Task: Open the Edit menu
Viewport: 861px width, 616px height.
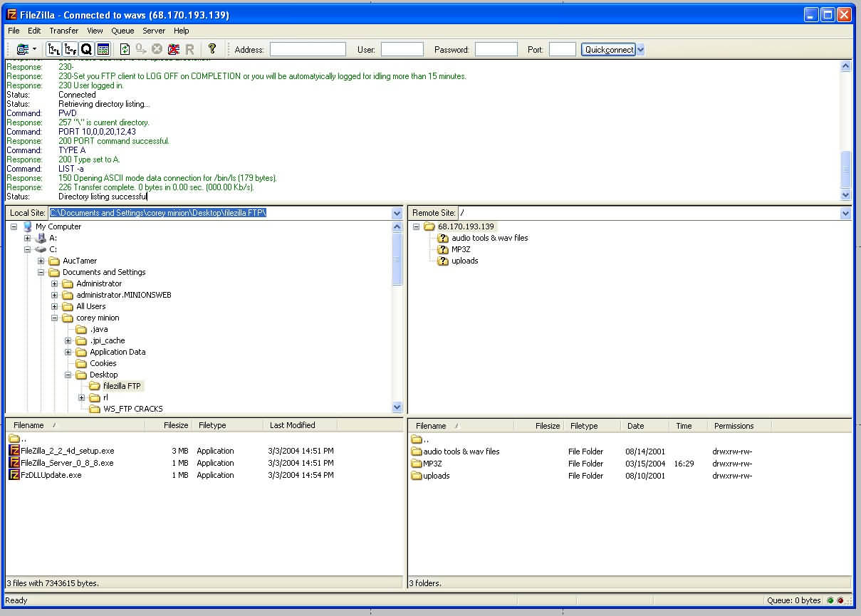Action: point(34,31)
